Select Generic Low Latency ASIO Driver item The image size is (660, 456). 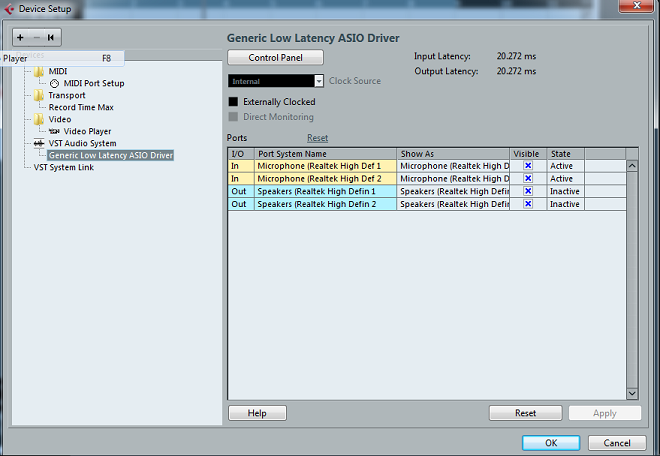pos(111,155)
